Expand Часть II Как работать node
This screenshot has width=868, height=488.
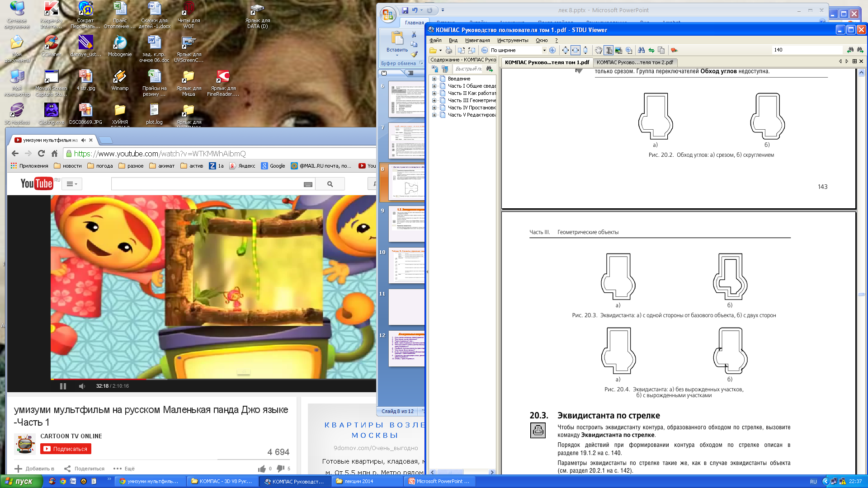coord(434,93)
